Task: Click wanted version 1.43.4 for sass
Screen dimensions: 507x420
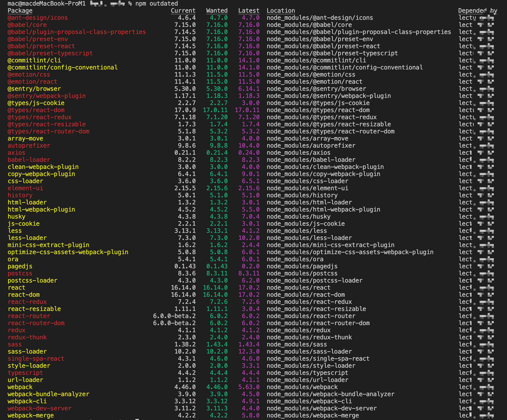Action: tap(217, 344)
